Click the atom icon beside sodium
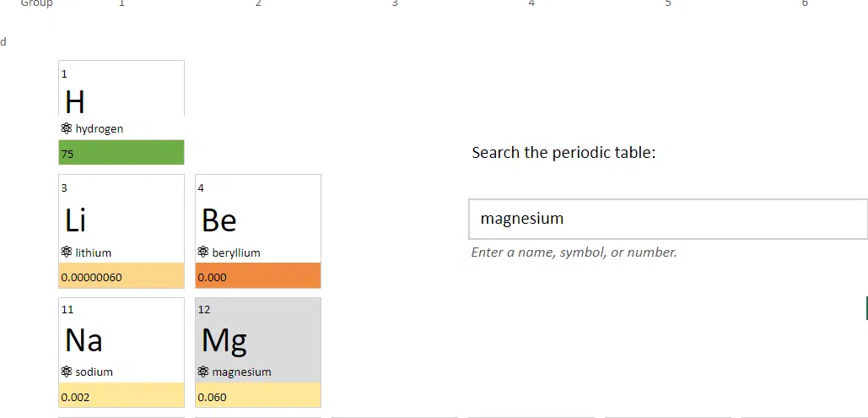Image resolution: width=868 pixels, height=418 pixels. 67,372
